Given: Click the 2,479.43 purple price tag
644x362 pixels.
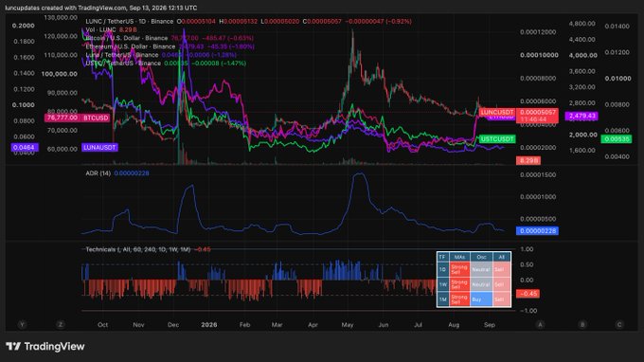Looking at the screenshot, I should point(581,116).
